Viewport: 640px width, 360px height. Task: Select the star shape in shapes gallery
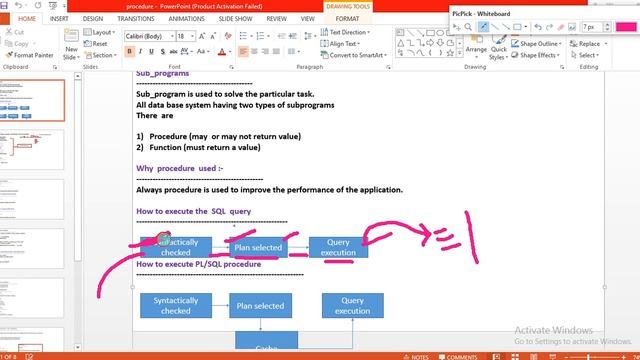click(x=450, y=53)
